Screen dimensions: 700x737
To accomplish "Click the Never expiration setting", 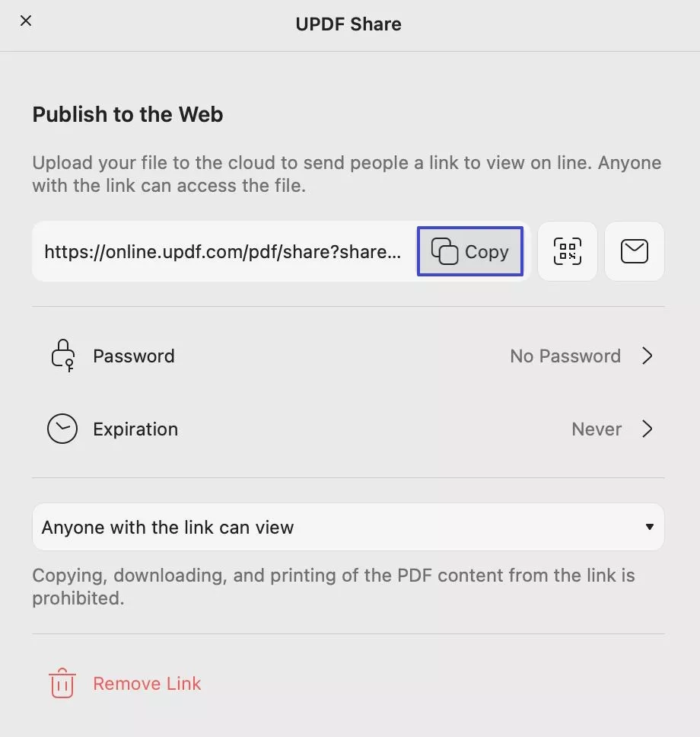I will 597,429.
